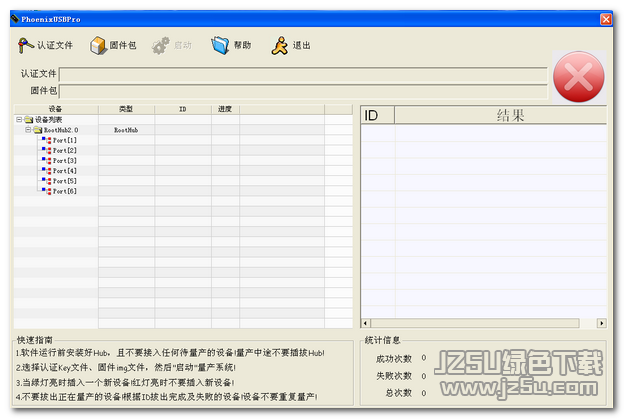Click the Port[2] connector icon
Viewport: 624px width, 419px height.
click(x=47, y=150)
